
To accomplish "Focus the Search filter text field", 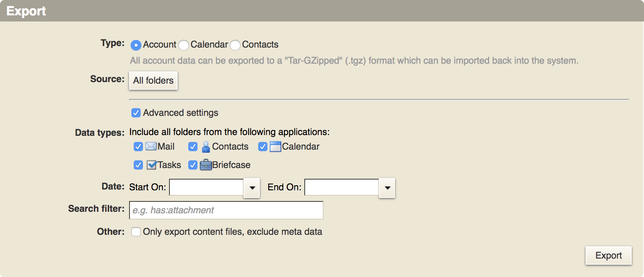I will [x=226, y=210].
